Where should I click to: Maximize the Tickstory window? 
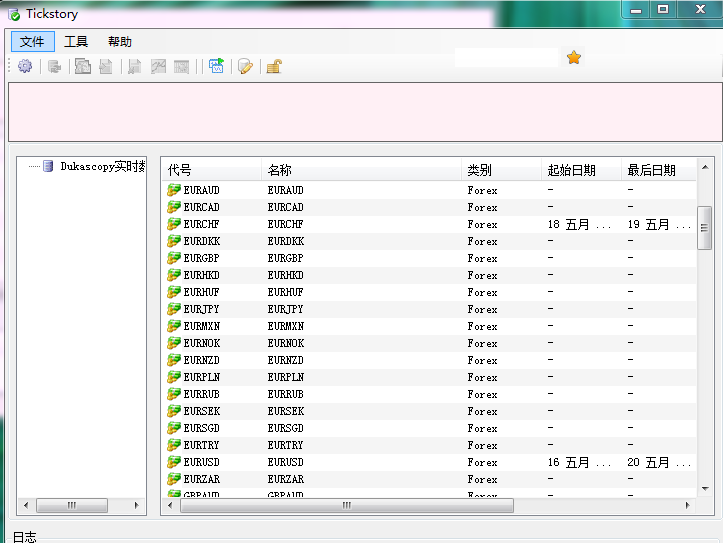pos(663,9)
